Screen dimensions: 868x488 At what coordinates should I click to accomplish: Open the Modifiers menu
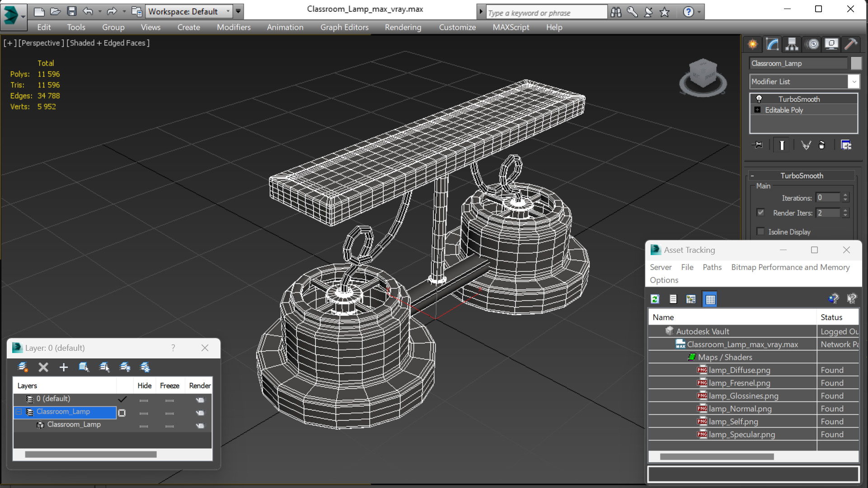pos(234,27)
